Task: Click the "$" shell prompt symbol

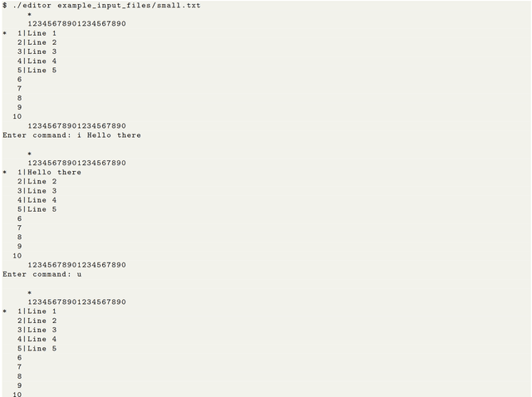Action: [x=5, y=6]
